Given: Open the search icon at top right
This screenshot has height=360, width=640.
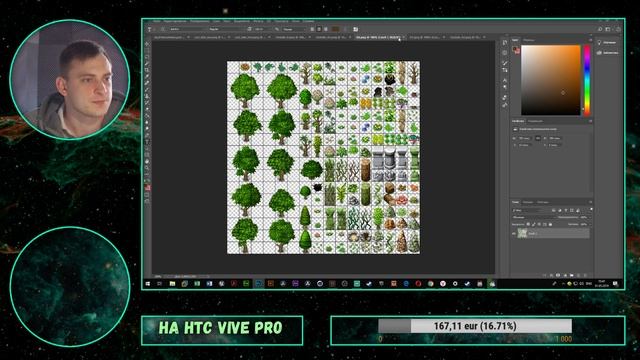Looking at the screenshot, I should (x=600, y=29).
